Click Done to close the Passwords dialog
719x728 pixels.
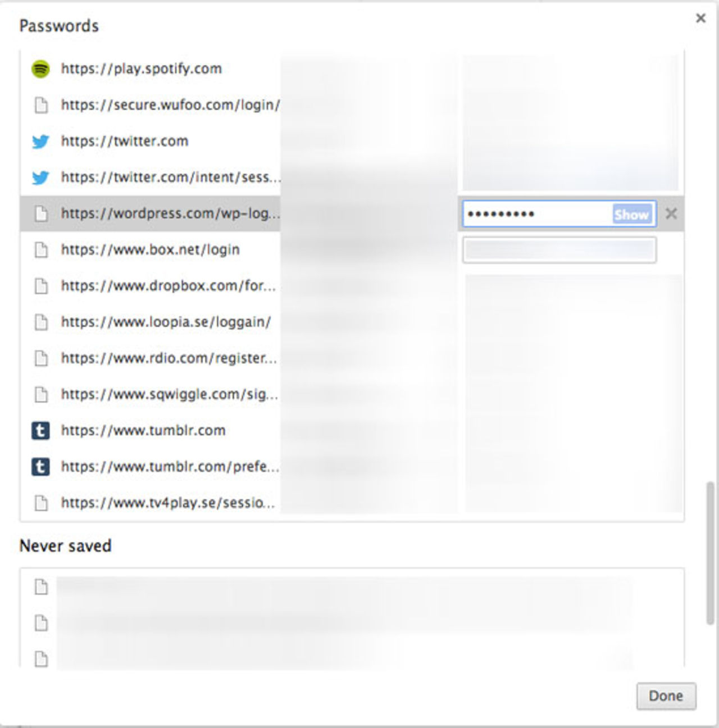pos(666,696)
